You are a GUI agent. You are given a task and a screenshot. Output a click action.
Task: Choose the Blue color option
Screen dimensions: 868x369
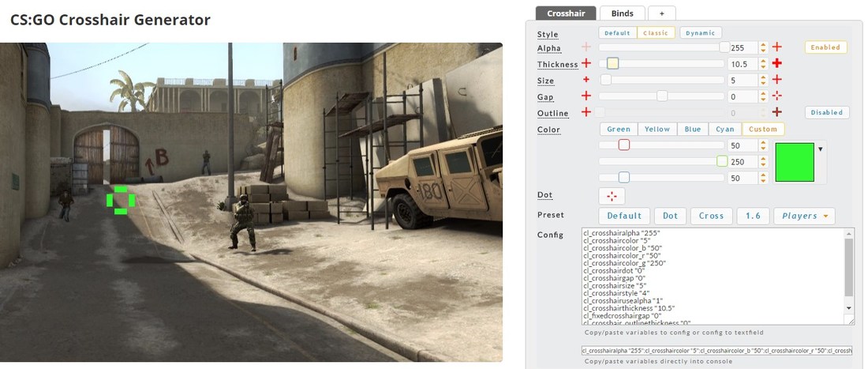(693, 129)
